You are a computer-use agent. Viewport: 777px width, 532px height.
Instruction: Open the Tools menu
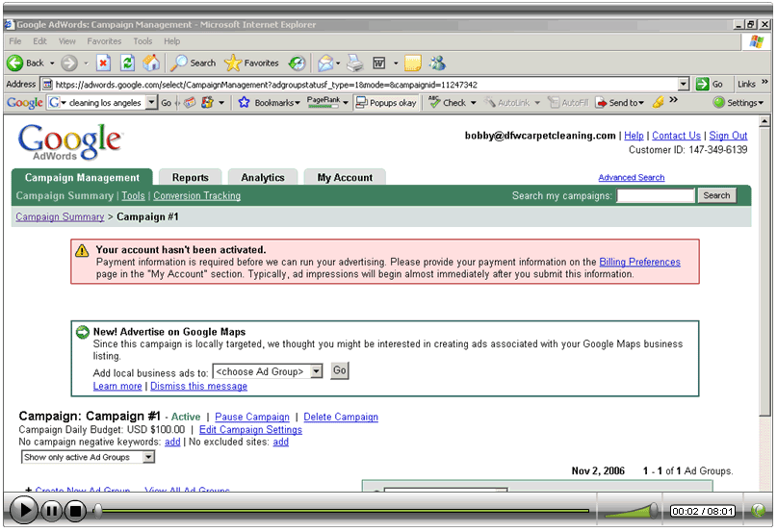[x=142, y=41]
